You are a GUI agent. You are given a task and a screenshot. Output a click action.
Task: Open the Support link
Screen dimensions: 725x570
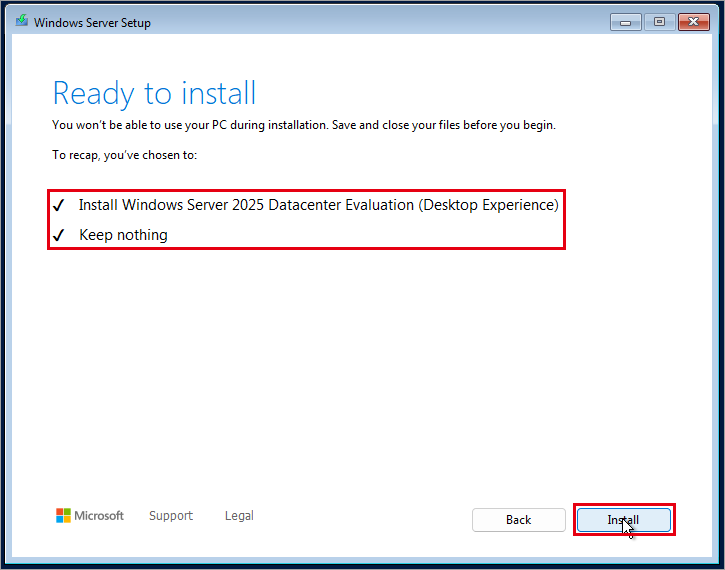click(x=171, y=515)
